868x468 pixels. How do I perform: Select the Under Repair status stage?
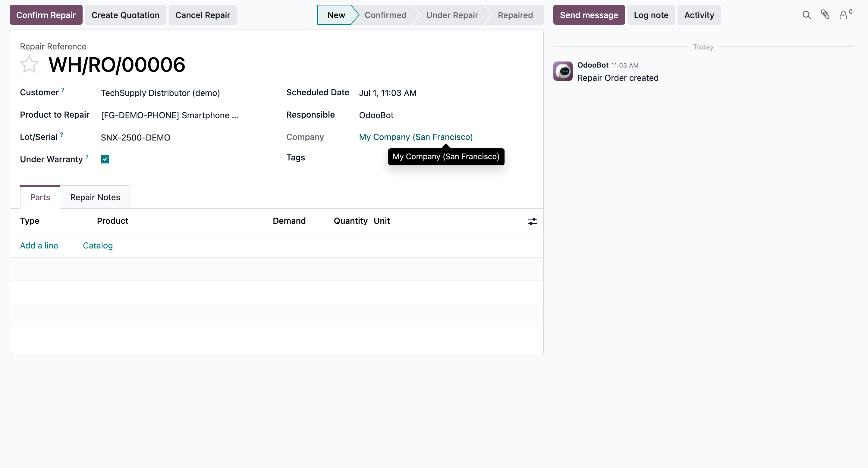pyautogui.click(x=452, y=15)
